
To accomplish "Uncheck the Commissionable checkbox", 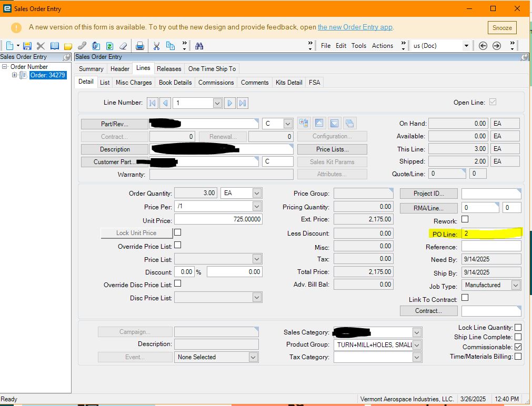I will pyautogui.click(x=518, y=347).
